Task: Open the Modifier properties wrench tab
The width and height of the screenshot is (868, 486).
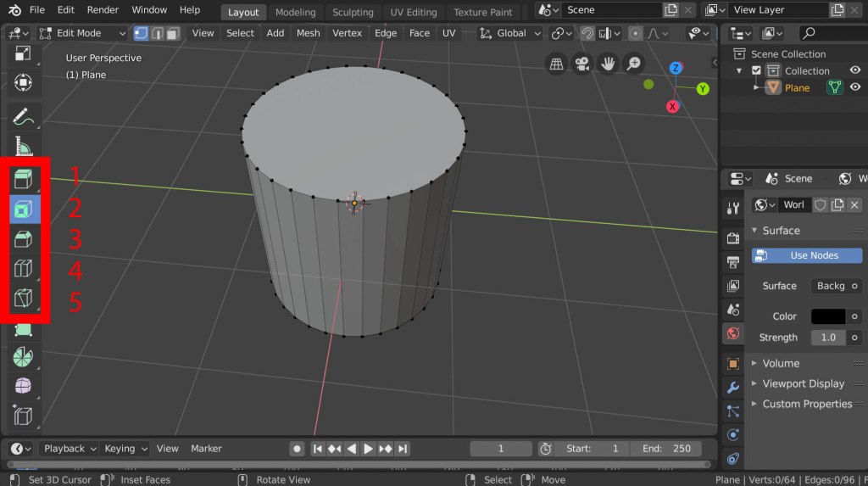Action: point(733,387)
